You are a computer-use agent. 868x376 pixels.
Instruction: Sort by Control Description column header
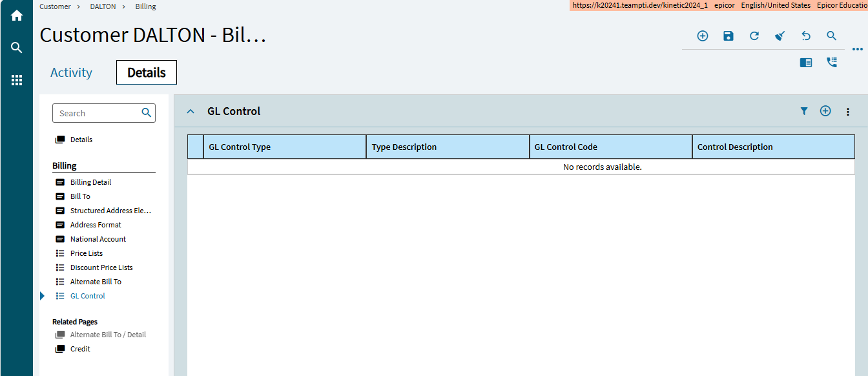(x=774, y=147)
